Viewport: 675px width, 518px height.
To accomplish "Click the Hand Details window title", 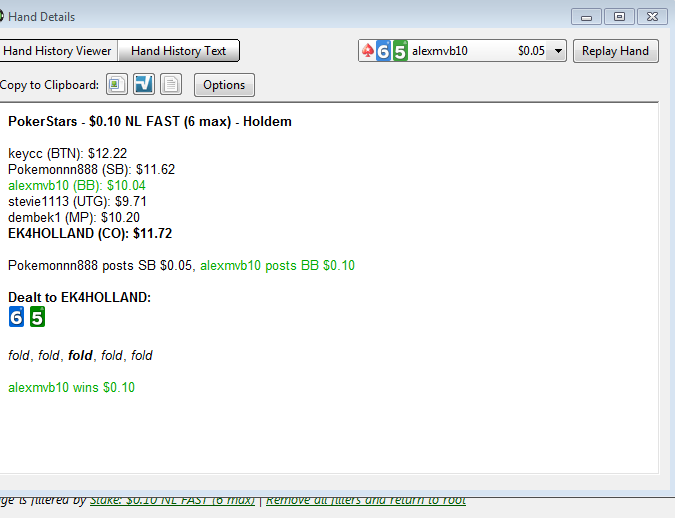I will 41,17.
